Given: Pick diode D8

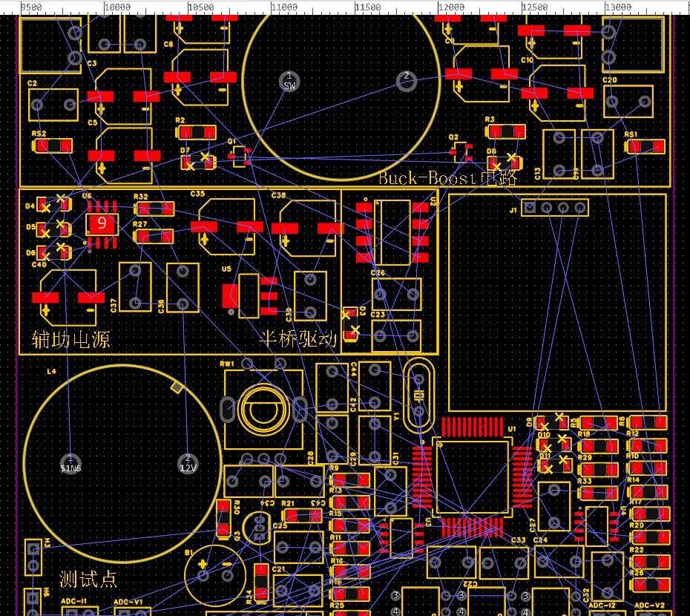Looking at the screenshot, I should pyautogui.click(x=505, y=163).
